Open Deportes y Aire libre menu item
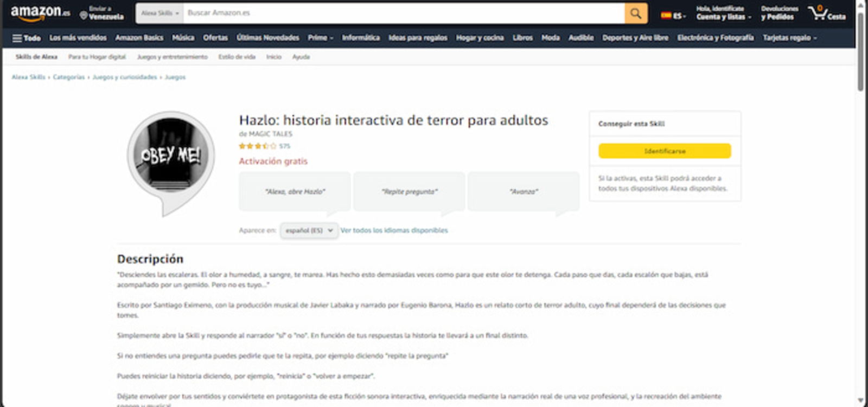 [x=635, y=38]
